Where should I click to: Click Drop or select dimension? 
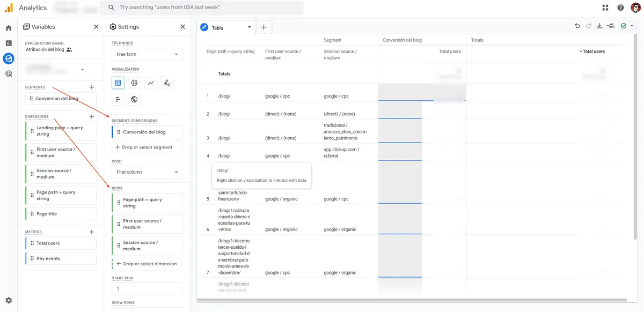click(x=147, y=264)
